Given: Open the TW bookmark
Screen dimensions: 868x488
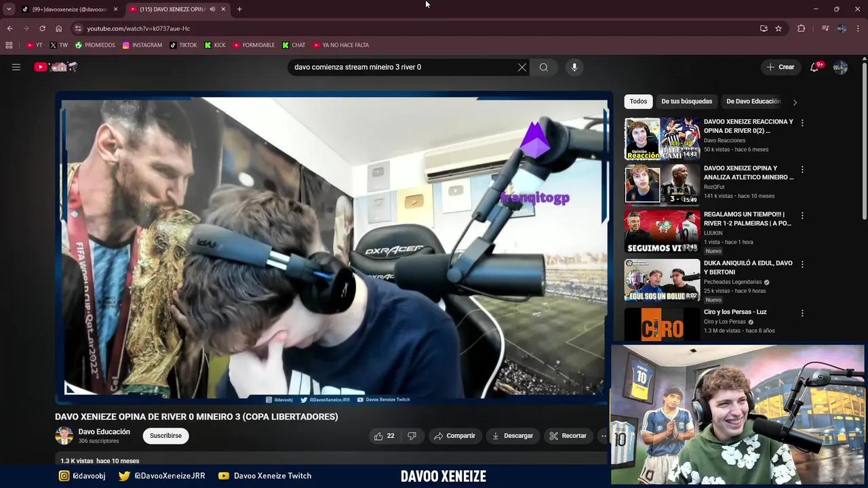Looking at the screenshot, I should [59, 45].
